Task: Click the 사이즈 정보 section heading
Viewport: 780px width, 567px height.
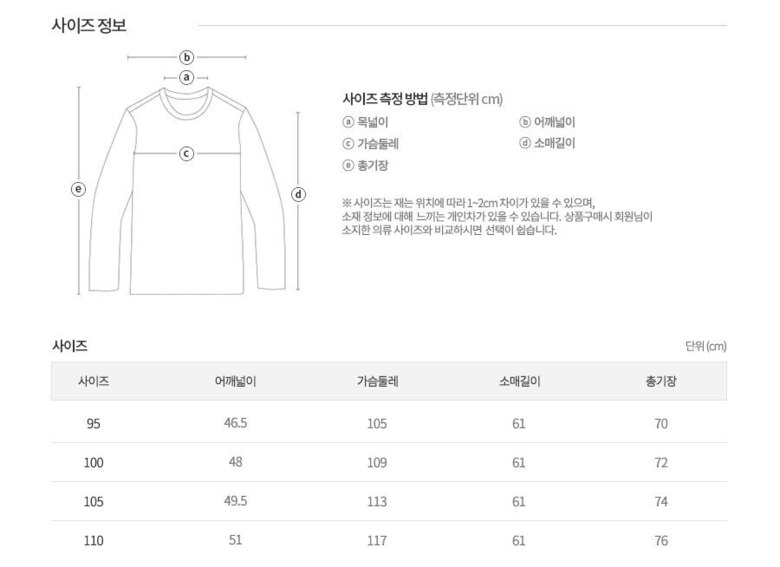Action: 88,25
